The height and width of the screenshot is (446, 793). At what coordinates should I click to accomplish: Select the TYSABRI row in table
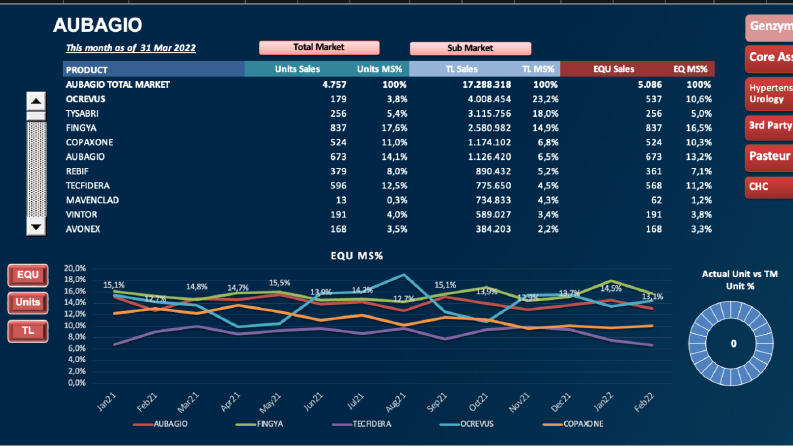pos(388,114)
